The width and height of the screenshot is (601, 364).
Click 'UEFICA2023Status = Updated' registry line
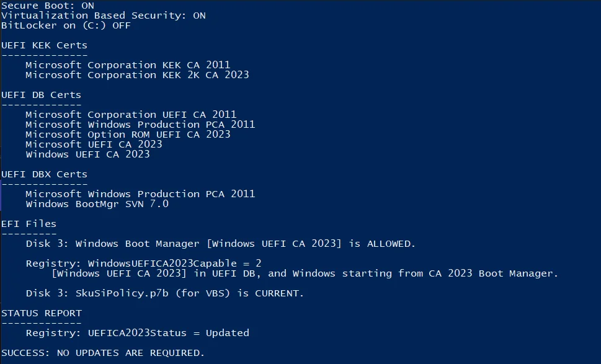click(x=137, y=333)
